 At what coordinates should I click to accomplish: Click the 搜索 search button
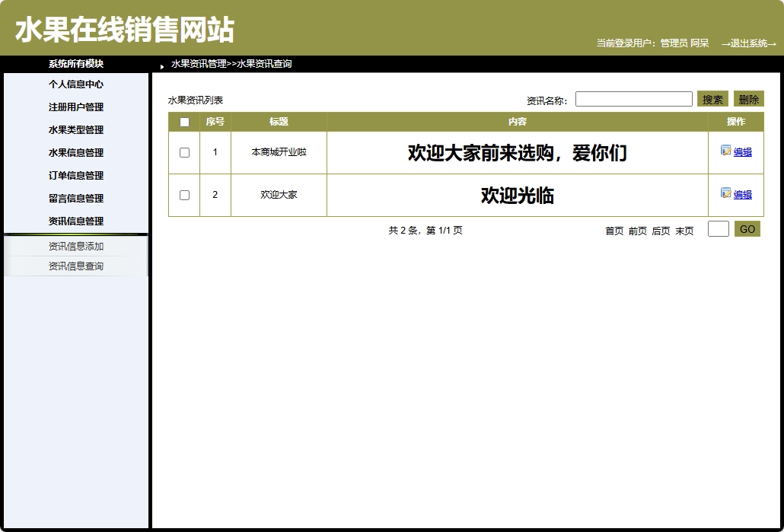tap(712, 98)
